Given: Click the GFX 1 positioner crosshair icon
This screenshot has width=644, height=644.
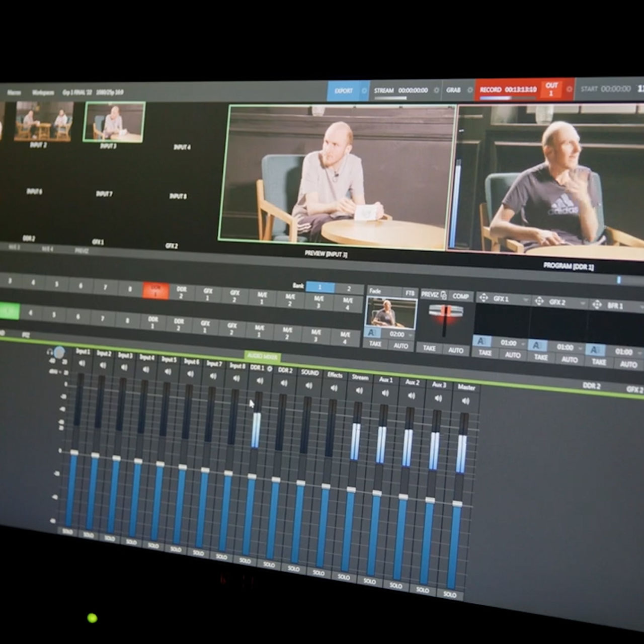Looking at the screenshot, I should pos(484,296).
